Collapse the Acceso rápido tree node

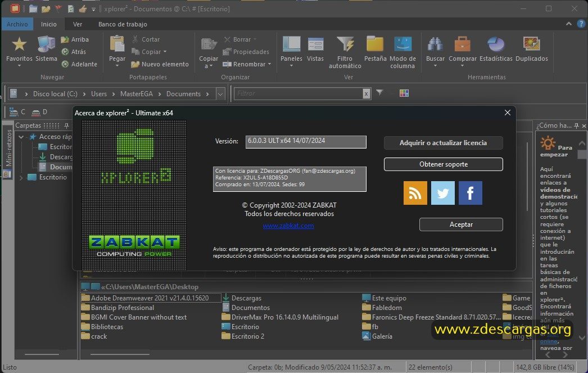point(21,137)
